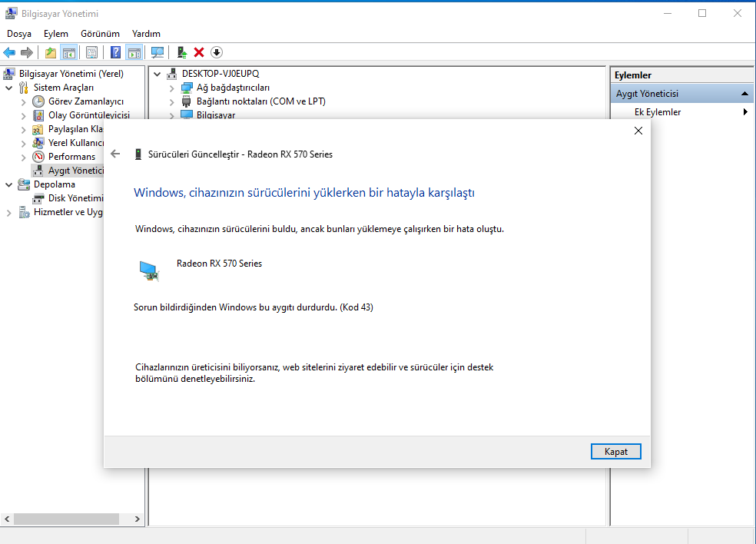Click the disable device down-arrow icon
Screen dimensions: 756x544
tap(217, 52)
